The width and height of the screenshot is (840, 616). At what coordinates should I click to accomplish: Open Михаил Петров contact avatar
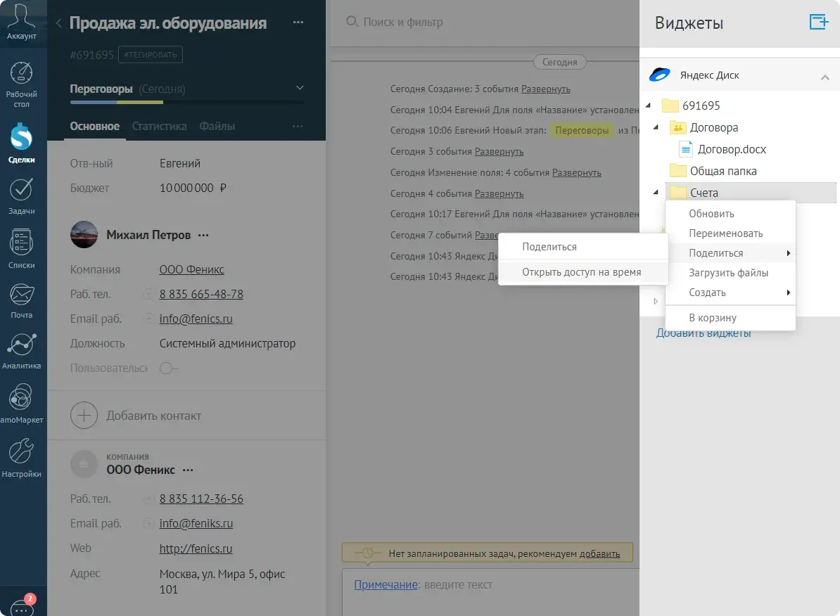point(84,235)
